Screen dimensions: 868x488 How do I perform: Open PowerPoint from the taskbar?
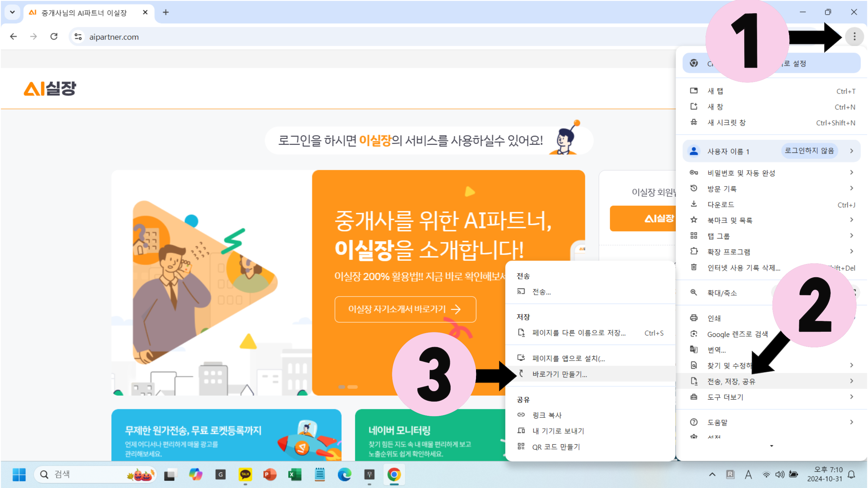(x=270, y=474)
